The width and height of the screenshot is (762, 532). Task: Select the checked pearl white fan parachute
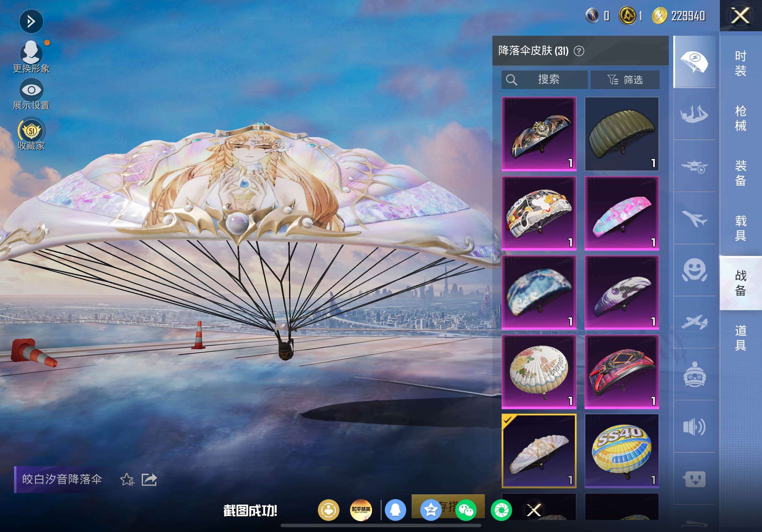tap(539, 451)
